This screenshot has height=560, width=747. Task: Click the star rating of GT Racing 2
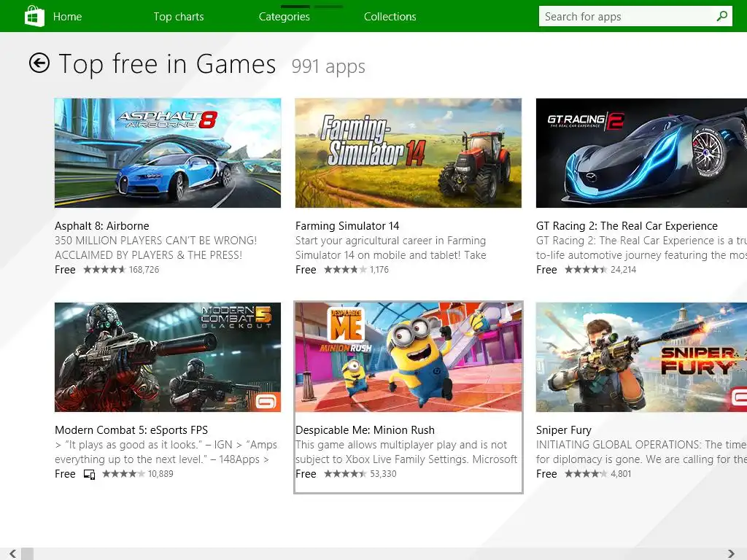(x=586, y=270)
